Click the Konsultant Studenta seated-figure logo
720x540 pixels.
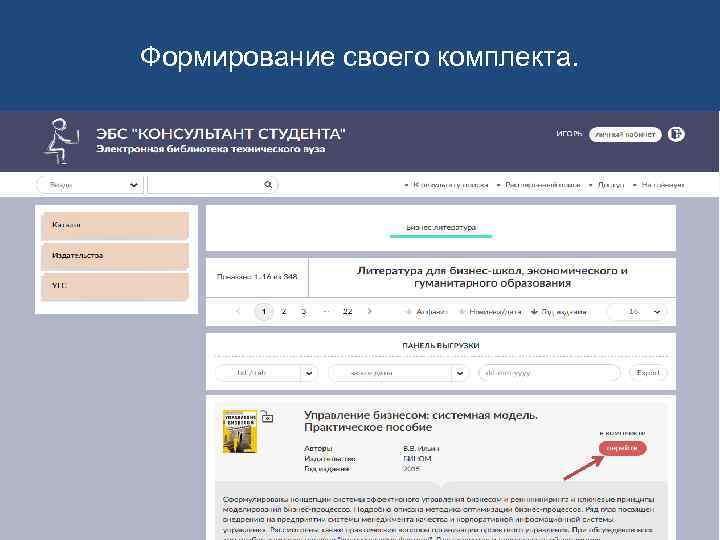[x=62, y=141]
